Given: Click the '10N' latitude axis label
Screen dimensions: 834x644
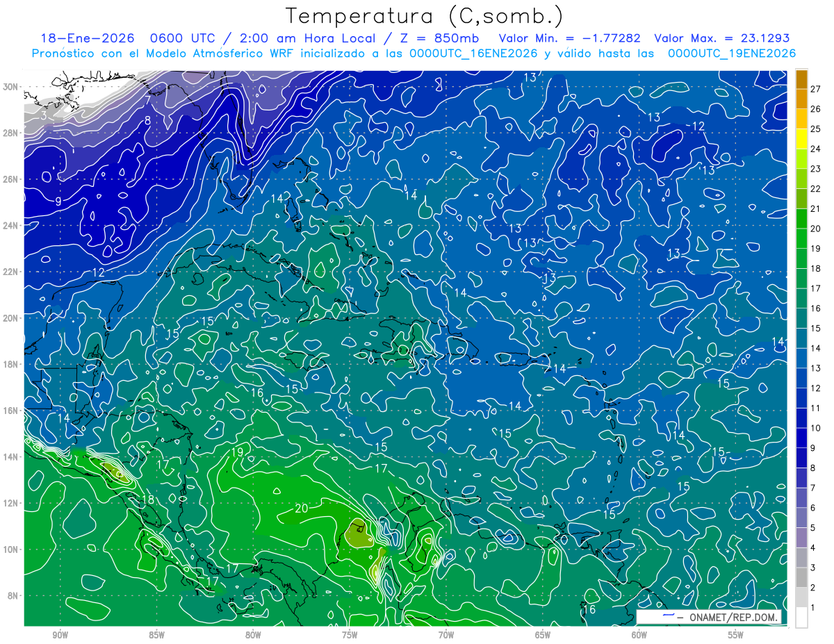Looking at the screenshot, I should click(x=11, y=550).
